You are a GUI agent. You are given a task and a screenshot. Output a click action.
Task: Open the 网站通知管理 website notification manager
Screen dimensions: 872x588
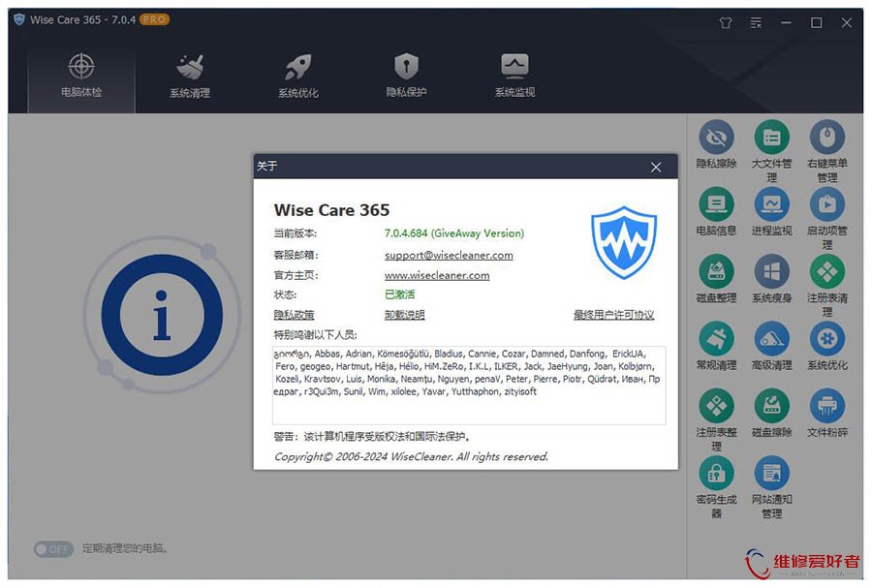tap(772, 487)
